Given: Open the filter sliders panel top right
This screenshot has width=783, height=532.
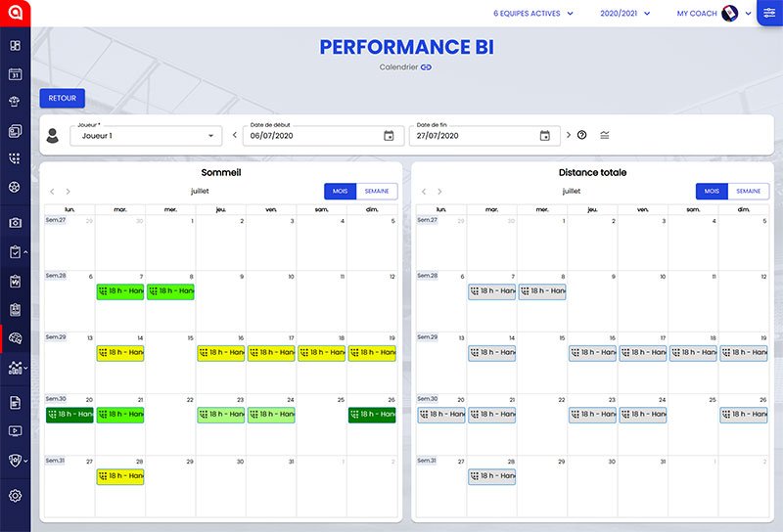Looking at the screenshot, I should click(769, 14).
